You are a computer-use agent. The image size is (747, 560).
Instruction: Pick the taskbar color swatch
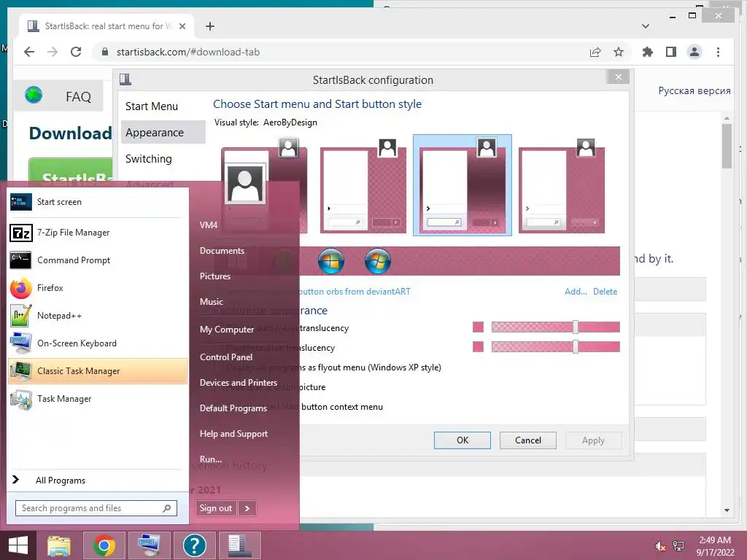coord(479,346)
